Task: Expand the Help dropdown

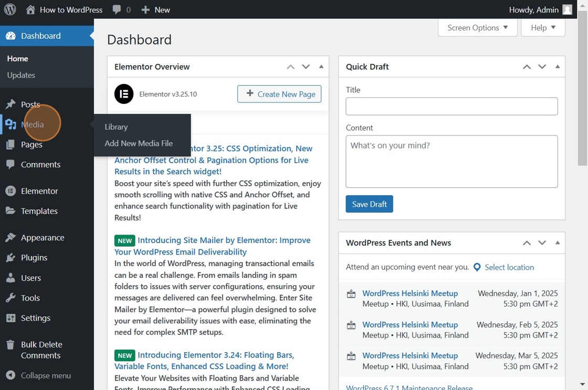Action: (x=543, y=28)
